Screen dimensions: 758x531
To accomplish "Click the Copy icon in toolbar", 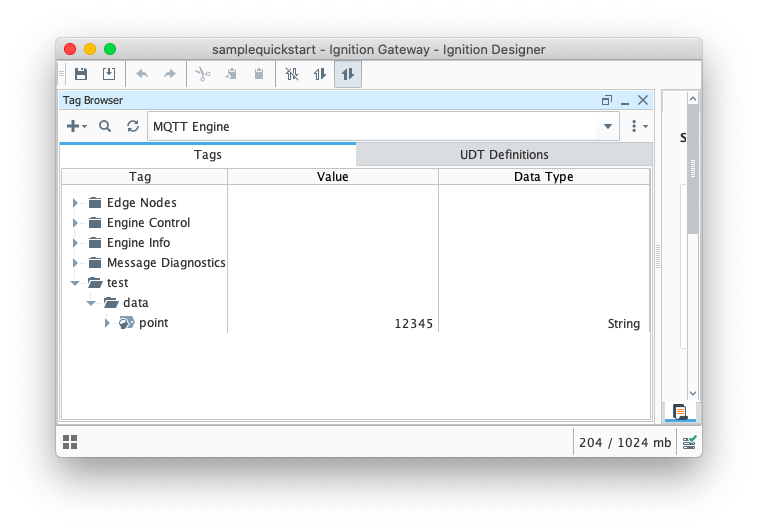I will pyautogui.click(x=231, y=74).
